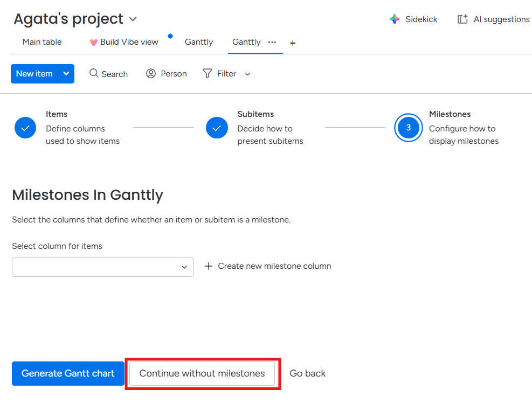
Task: Click 'Define columns used to show items' text
Action: pos(83,135)
